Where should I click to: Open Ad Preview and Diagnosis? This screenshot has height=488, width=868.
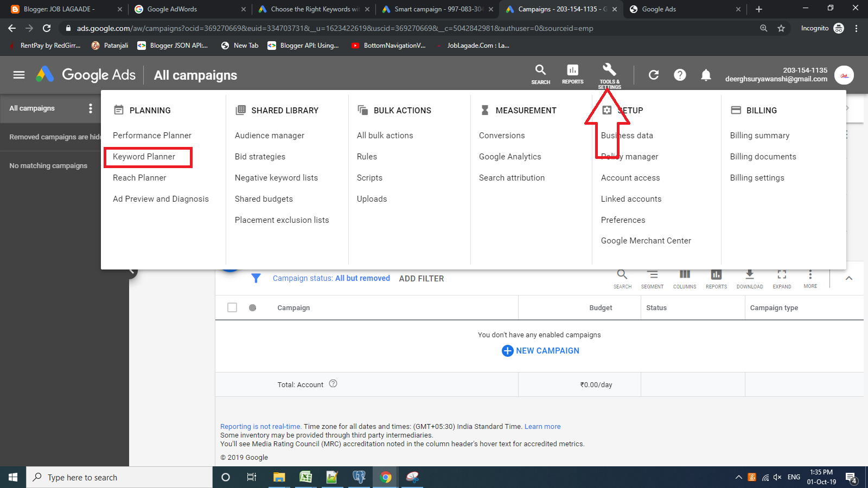tap(161, 199)
